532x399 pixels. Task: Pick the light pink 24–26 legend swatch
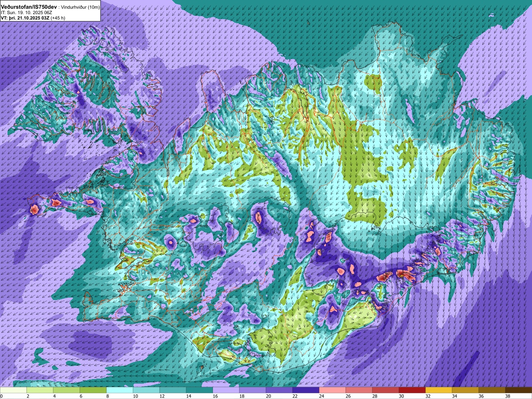332,390
